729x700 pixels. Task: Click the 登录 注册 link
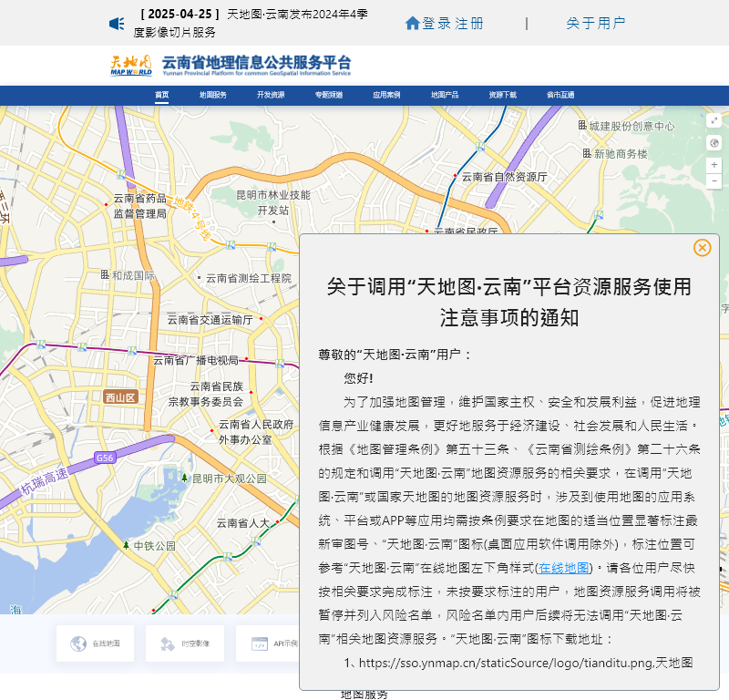coord(453,24)
